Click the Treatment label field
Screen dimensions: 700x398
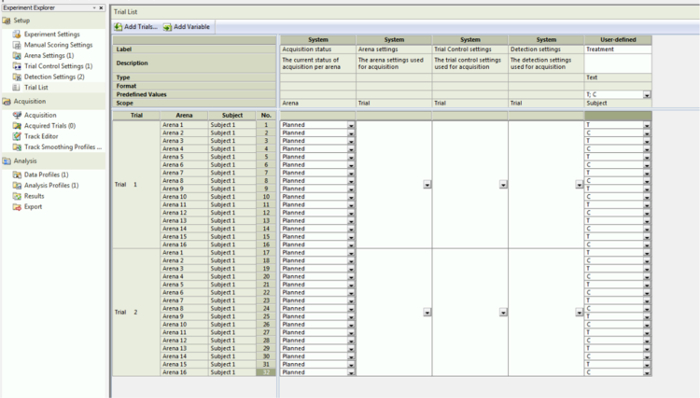coord(618,50)
